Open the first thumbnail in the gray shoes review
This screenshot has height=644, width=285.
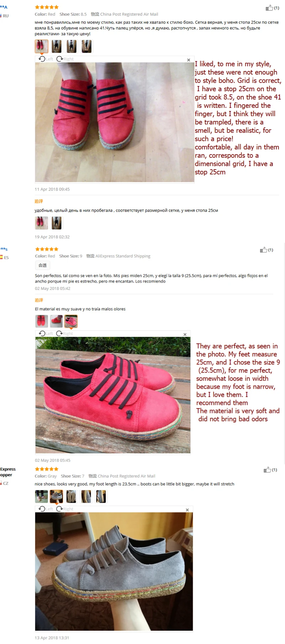click(x=41, y=496)
